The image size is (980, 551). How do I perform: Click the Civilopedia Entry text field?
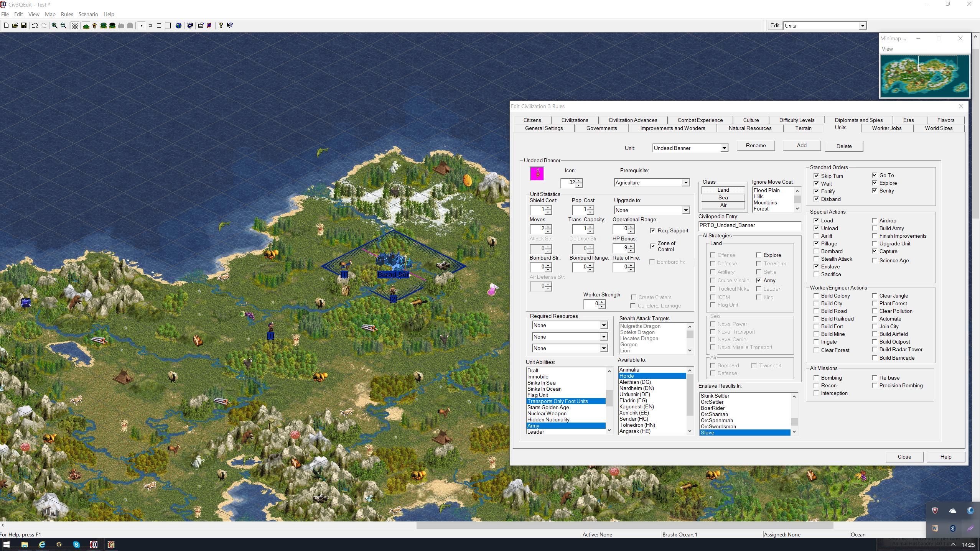click(x=749, y=225)
